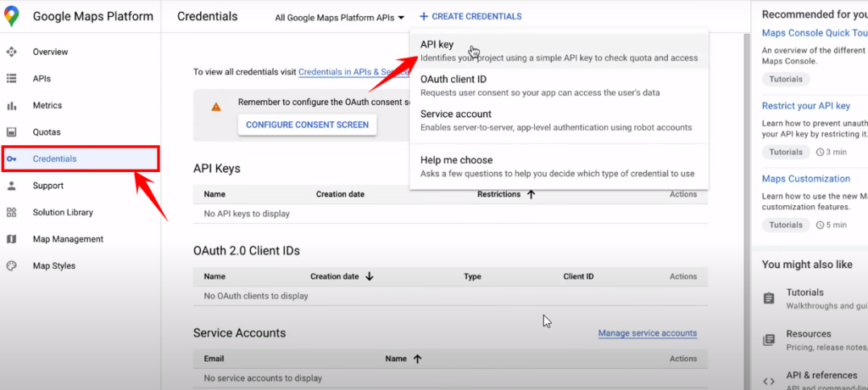Screen dimensions: 868x390
Task: Click Tutorials chip under Restrict your API key
Action: [x=786, y=152]
